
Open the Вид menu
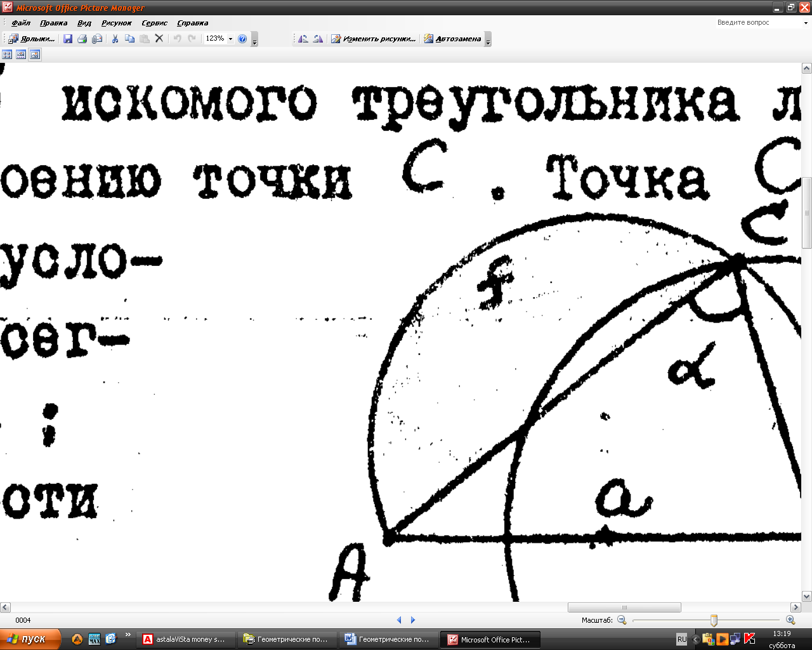(x=84, y=23)
